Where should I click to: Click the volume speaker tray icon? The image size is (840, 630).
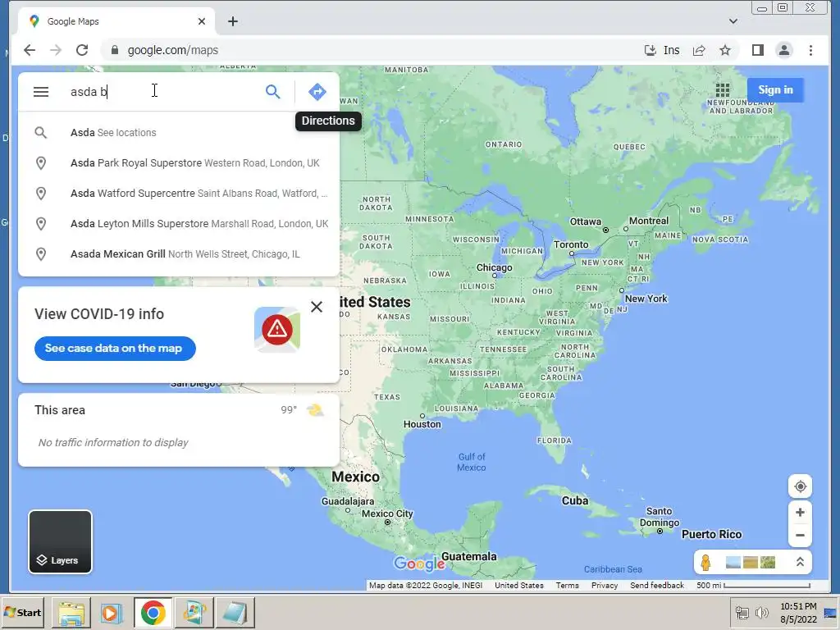[x=761, y=613]
